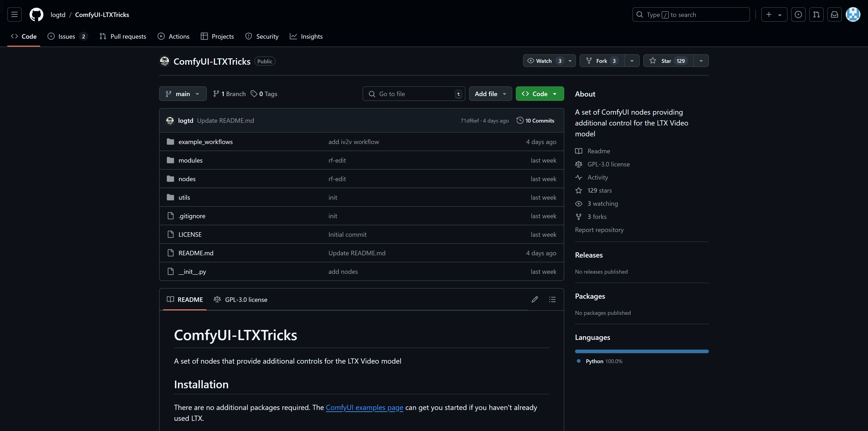Screen dimensions: 868x431
Task: Click the repository owner avatar beside ComfyUI-LTXTricks
Action: point(164,61)
